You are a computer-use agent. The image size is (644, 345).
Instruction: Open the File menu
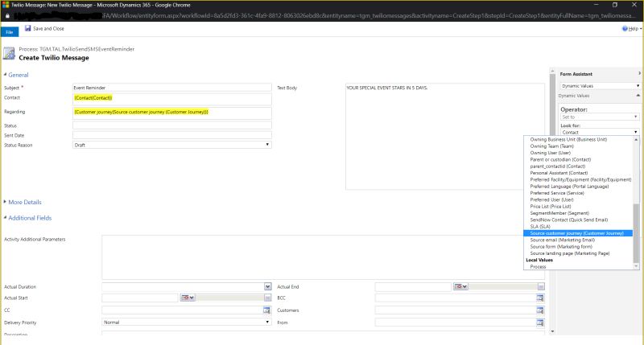(x=10, y=32)
